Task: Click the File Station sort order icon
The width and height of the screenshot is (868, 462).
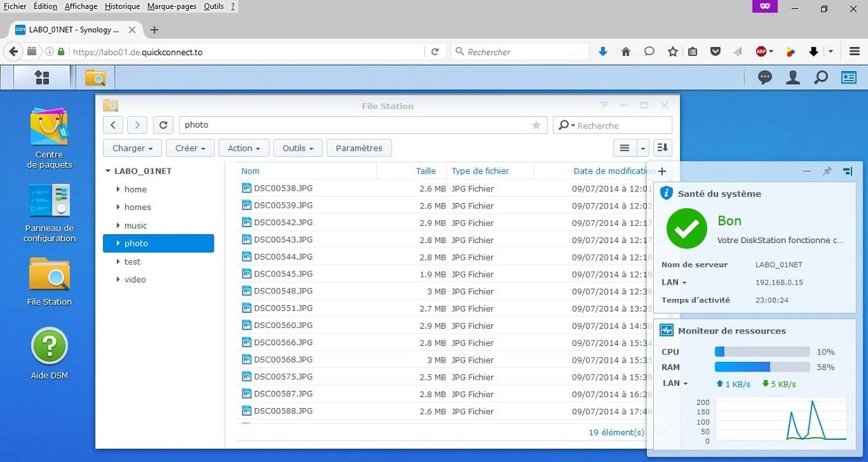Action: (662, 148)
